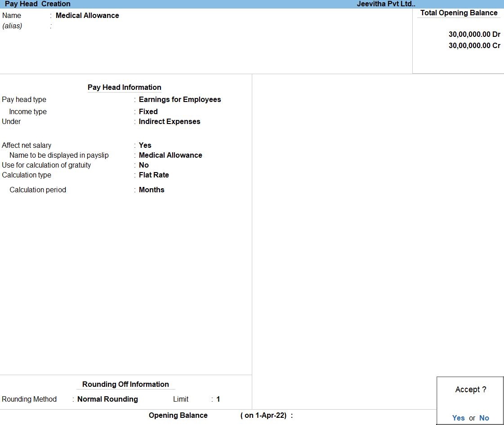Toggle the Affect net salary Yes value
504x425 pixels.
tap(145, 145)
